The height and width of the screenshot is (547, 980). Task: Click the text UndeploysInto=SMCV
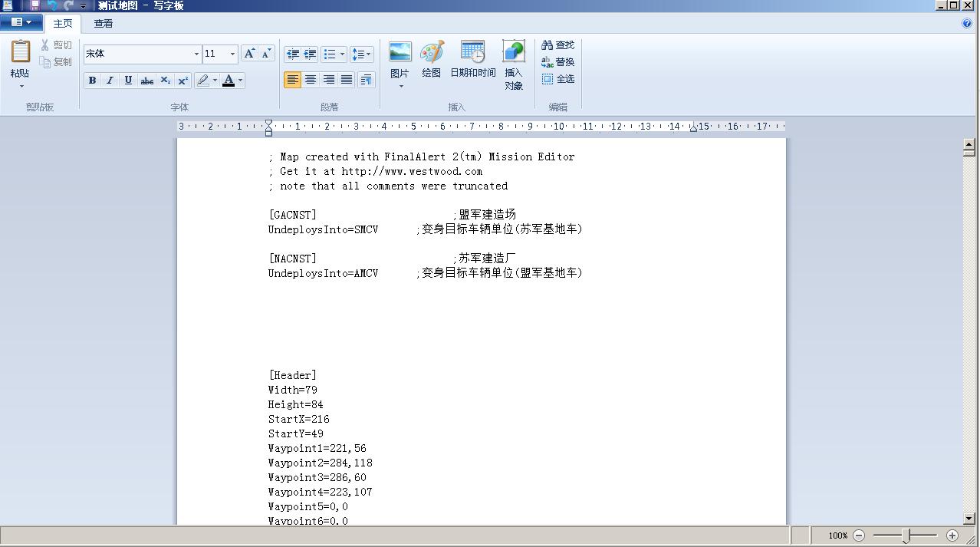click(x=323, y=229)
